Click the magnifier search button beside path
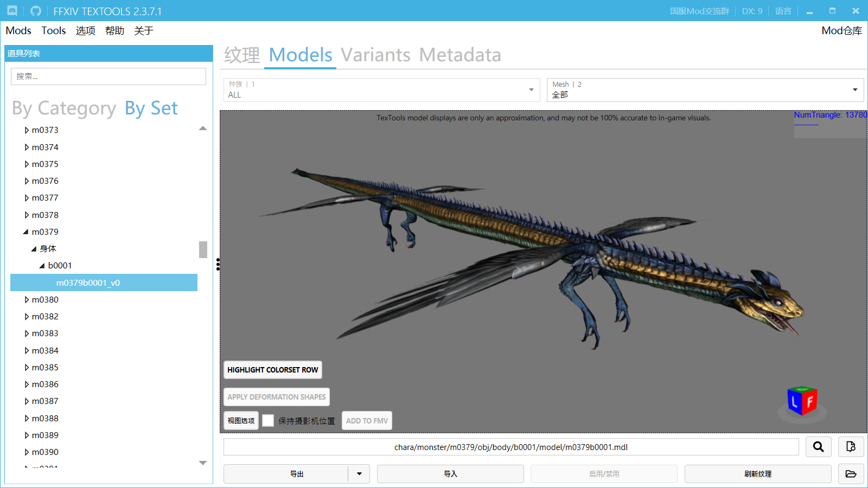868x488 pixels. pyautogui.click(x=819, y=447)
